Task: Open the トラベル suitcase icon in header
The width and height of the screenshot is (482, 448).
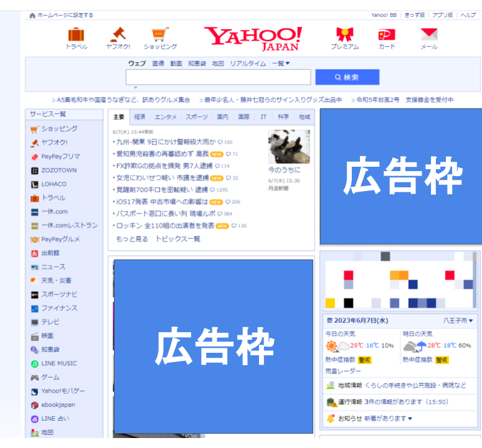Action: pos(76,34)
